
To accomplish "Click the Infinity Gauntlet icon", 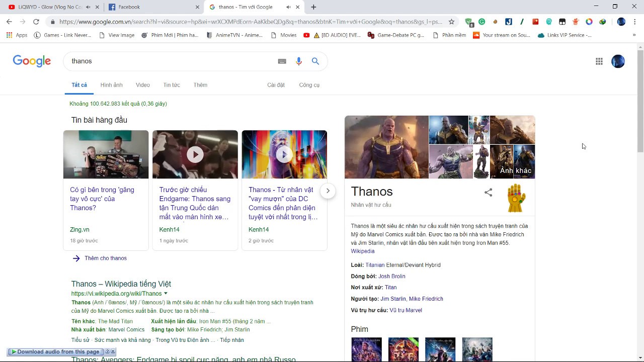I will 516,198.
